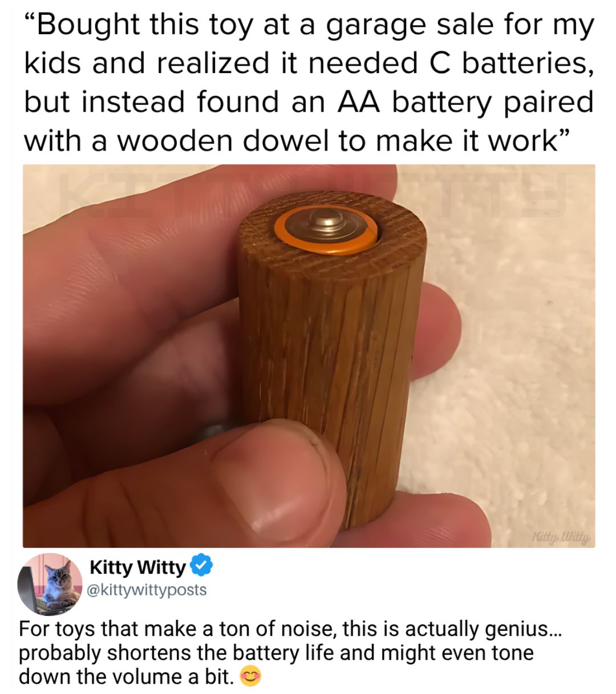Open the @kittywittyposts handle link
This screenshot has width=616, height=694.
(146, 590)
